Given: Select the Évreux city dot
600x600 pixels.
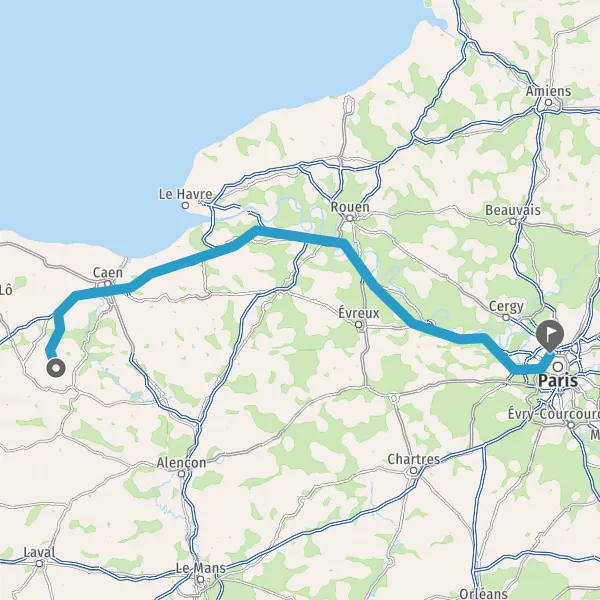Looking at the screenshot, I should click(x=358, y=324).
